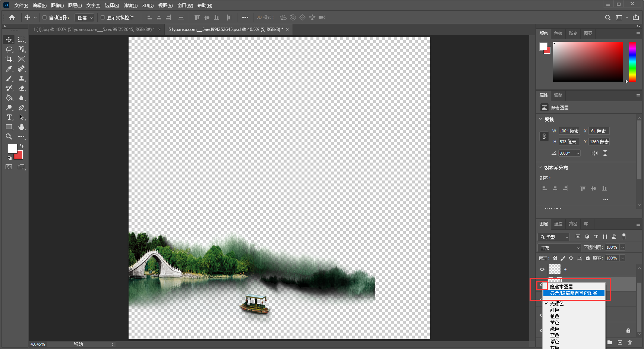Filter layers by type layers (T icon)
Image resolution: width=644 pixels, height=349 pixels.
tap(596, 237)
